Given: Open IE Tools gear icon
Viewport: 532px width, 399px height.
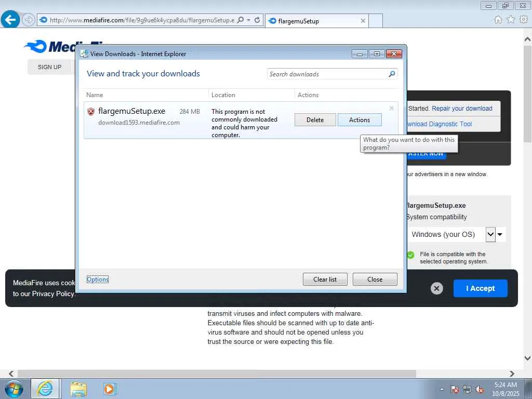Looking at the screenshot, I should pos(524,20).
